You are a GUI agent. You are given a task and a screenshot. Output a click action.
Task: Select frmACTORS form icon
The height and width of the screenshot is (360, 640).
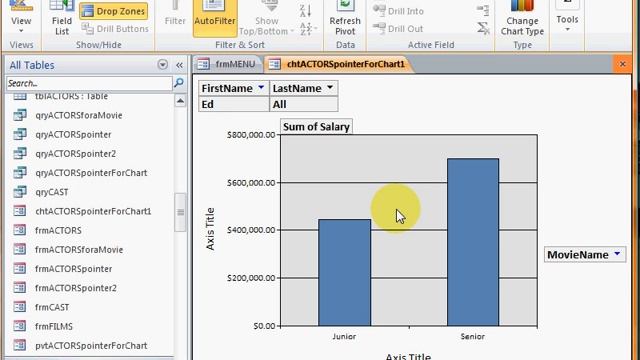click(20, 230)
